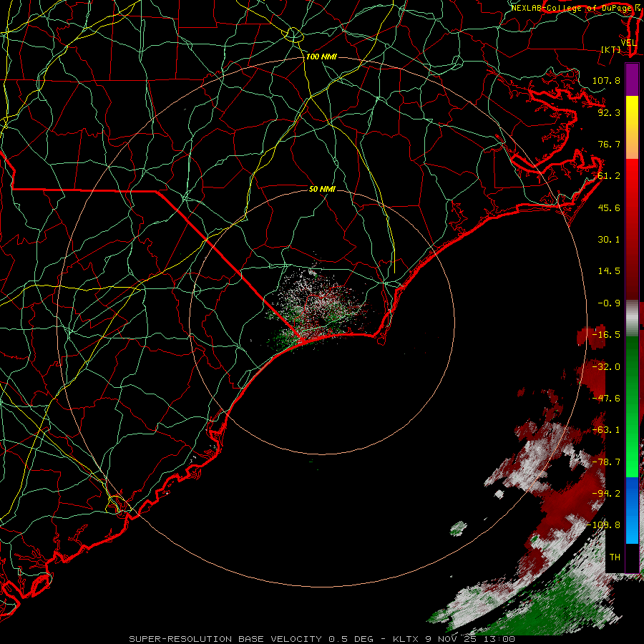Pick the green band of the color scale
This screenshot has height=644, width=644.
click(632, 406)
